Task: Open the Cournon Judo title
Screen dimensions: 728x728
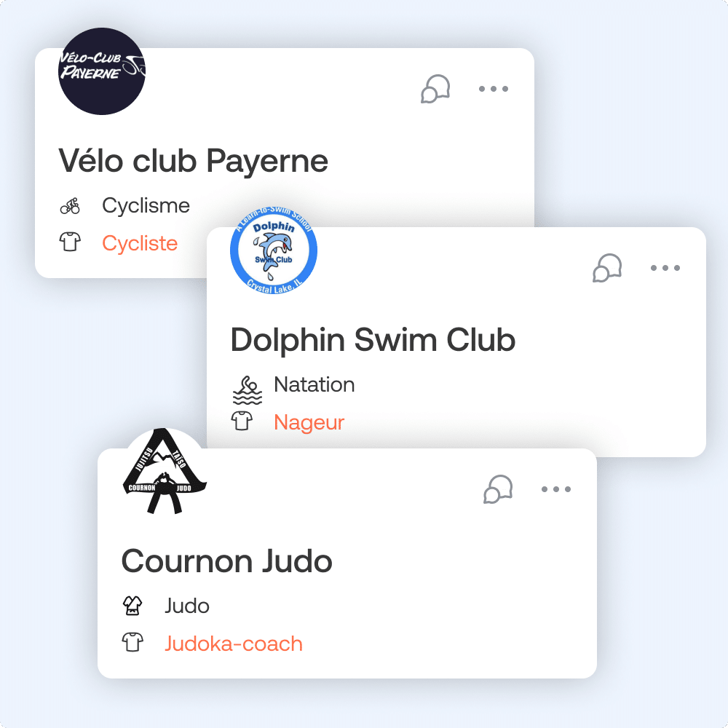Action: pos(226,561)
